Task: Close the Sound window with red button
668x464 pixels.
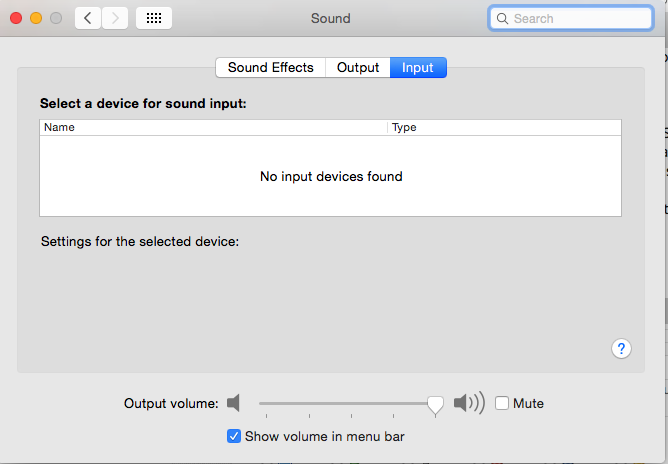Action: [x=16, y=18]
